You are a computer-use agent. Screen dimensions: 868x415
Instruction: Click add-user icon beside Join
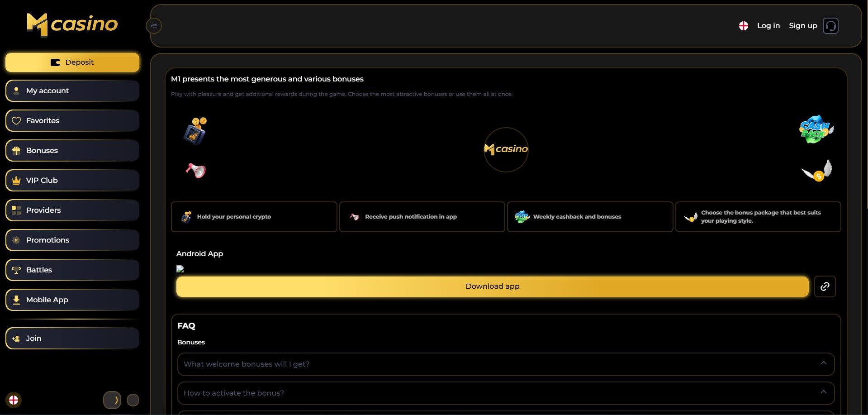point(16,339)
